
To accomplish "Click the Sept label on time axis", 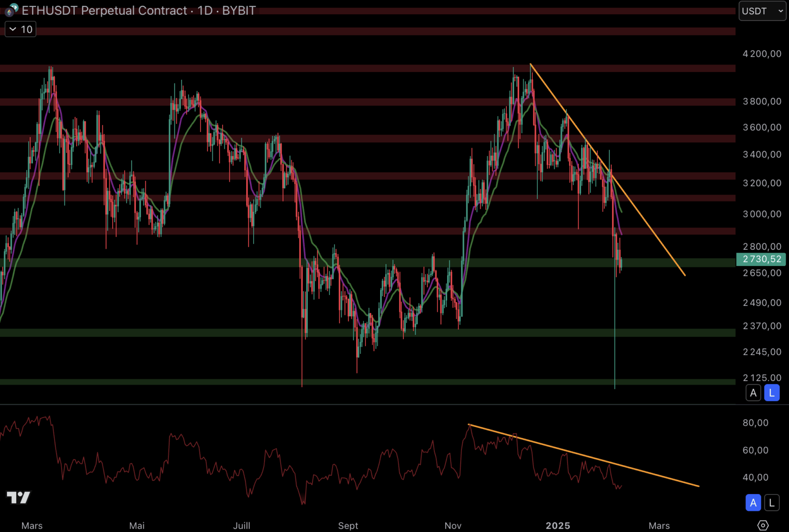I will pos(348,526).
